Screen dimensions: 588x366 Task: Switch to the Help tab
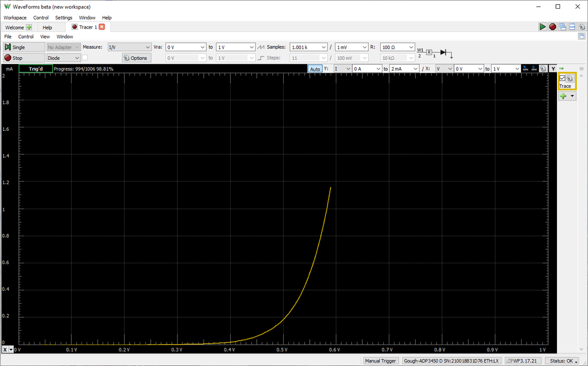[x=47, y=27]
